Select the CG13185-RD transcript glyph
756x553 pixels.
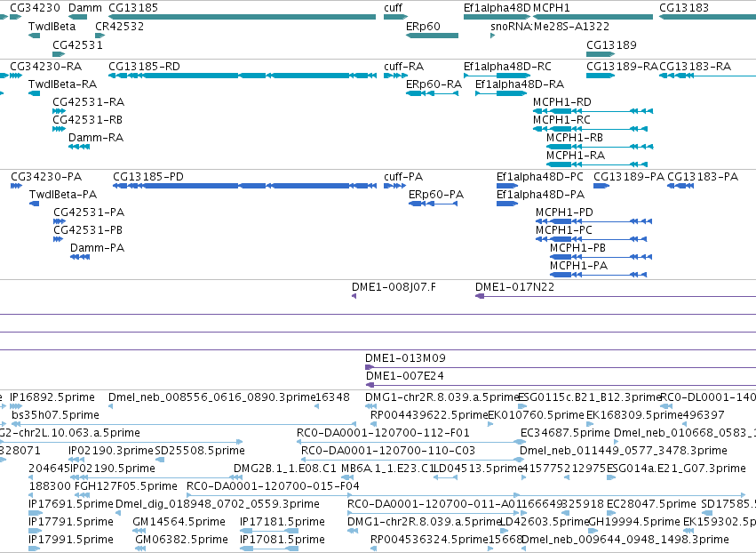coord(243,76)
